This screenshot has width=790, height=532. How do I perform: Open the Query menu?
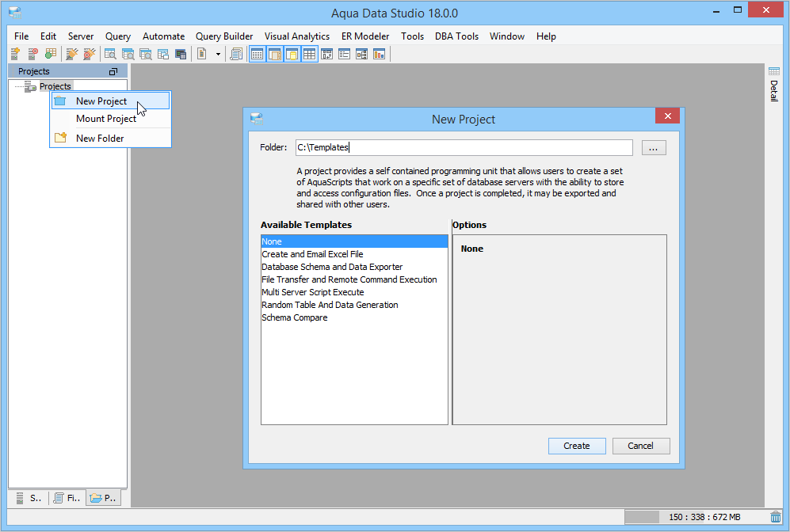tap(118, 36)
